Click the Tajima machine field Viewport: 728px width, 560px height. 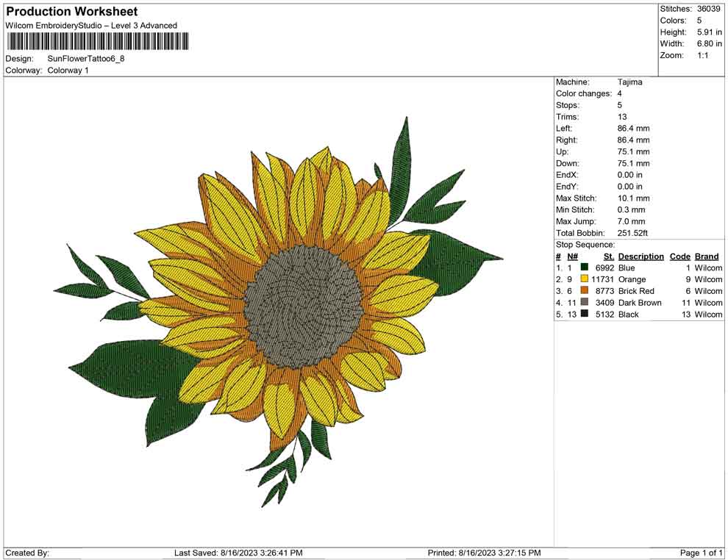click(x=629, y=82)
